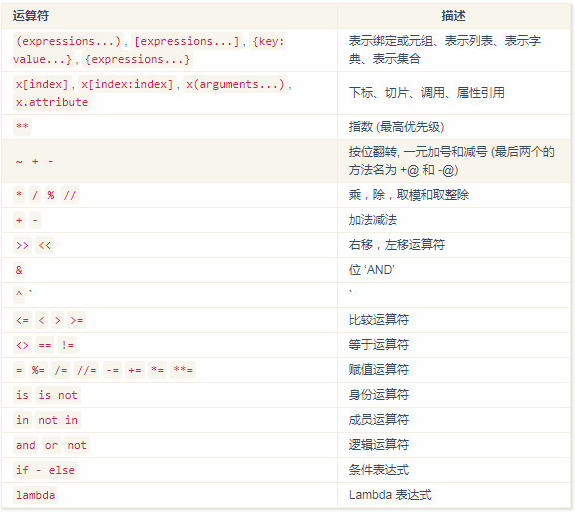575x514 pixels.
Task: Click the >> right shift operator
Action: pyautogui.click(x=22, y=245)
